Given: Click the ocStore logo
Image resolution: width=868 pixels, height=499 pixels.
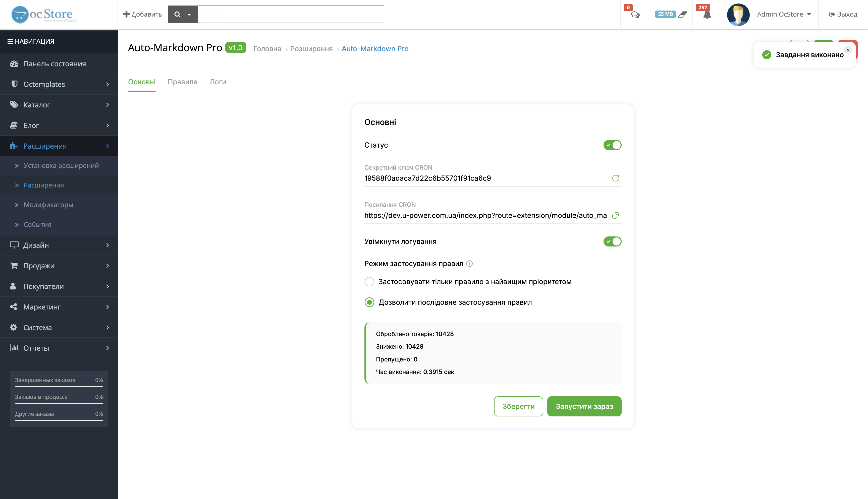Looking at the screenshot, I should click(44, 14).
